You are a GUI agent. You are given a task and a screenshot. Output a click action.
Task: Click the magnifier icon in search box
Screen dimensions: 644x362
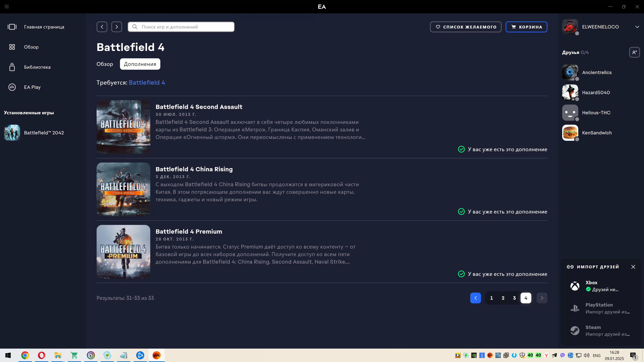pyautogui.click(x=135, y=27)
